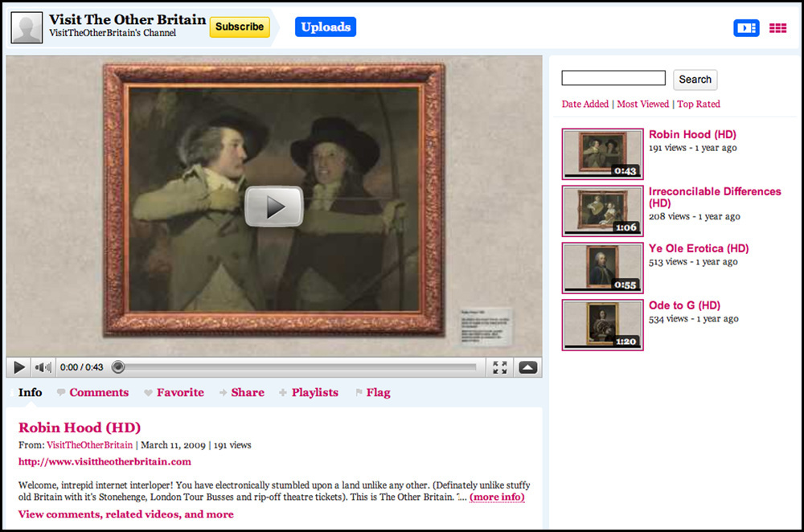Expand description with (more info)
Viewport: 804px width, 532px height.
(x=497, y=497)
